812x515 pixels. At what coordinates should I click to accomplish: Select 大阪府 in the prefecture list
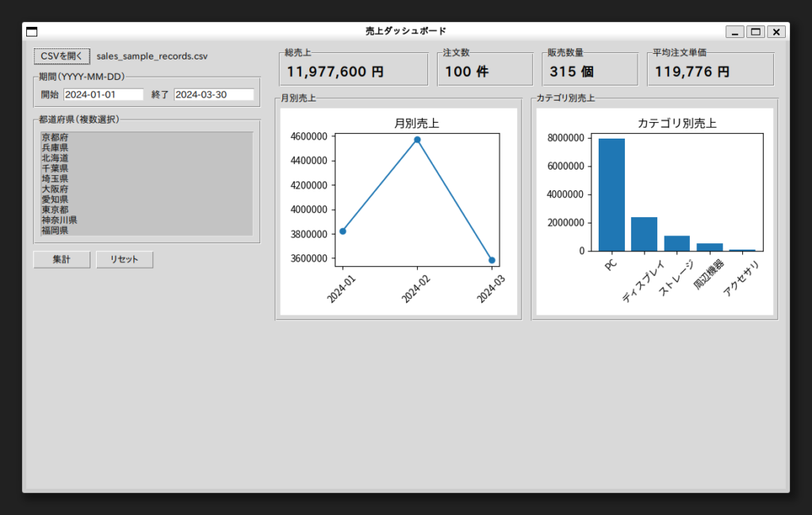pos(56,189)
